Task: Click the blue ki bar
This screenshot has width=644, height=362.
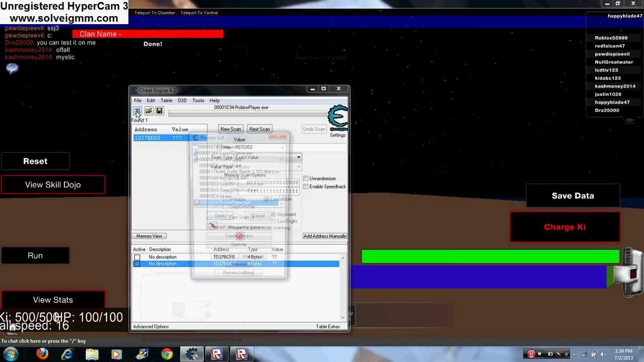Action: 478,277
